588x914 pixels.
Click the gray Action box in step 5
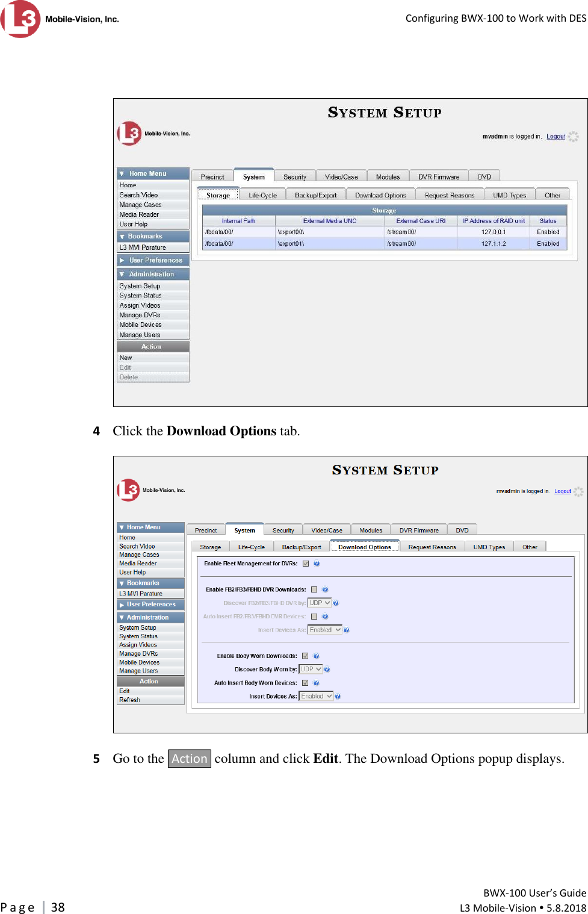(x=190, y=759)
